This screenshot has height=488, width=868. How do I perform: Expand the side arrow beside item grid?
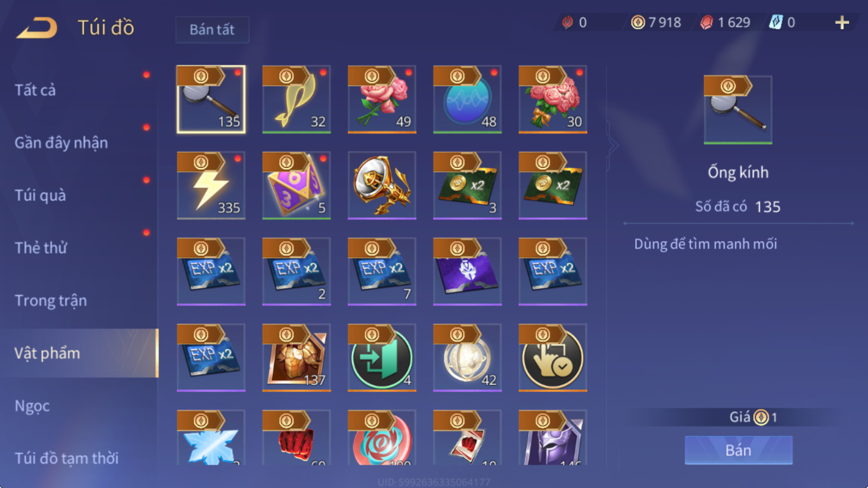(612, 145)
